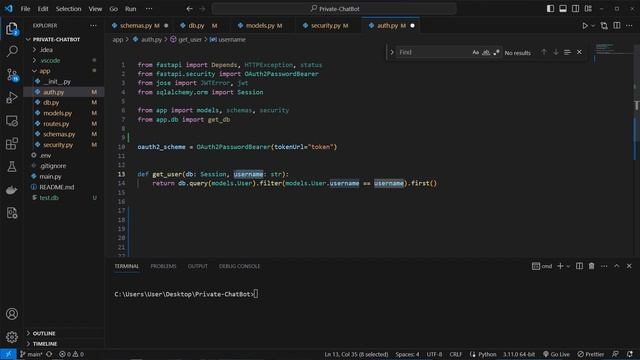Toggle Match Case in Find widget
The width and height of the screenshot is (640, 360).
[x=476, y=52]
